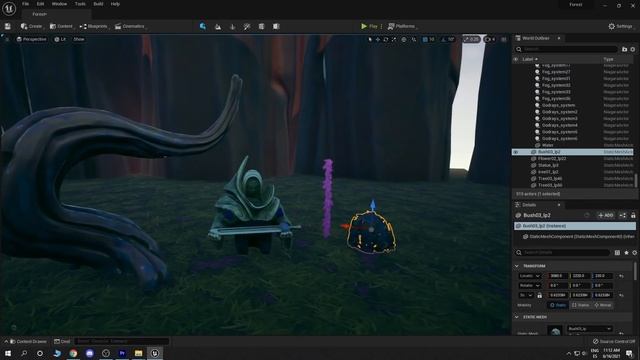Choose the Select objects tool in viewport

click(x=370, y=39)
